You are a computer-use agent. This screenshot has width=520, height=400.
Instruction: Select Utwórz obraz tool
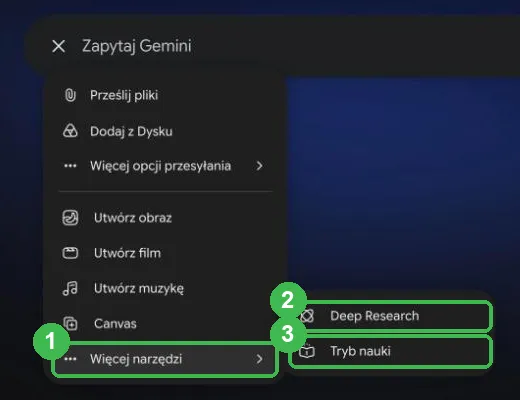[165, 218]
